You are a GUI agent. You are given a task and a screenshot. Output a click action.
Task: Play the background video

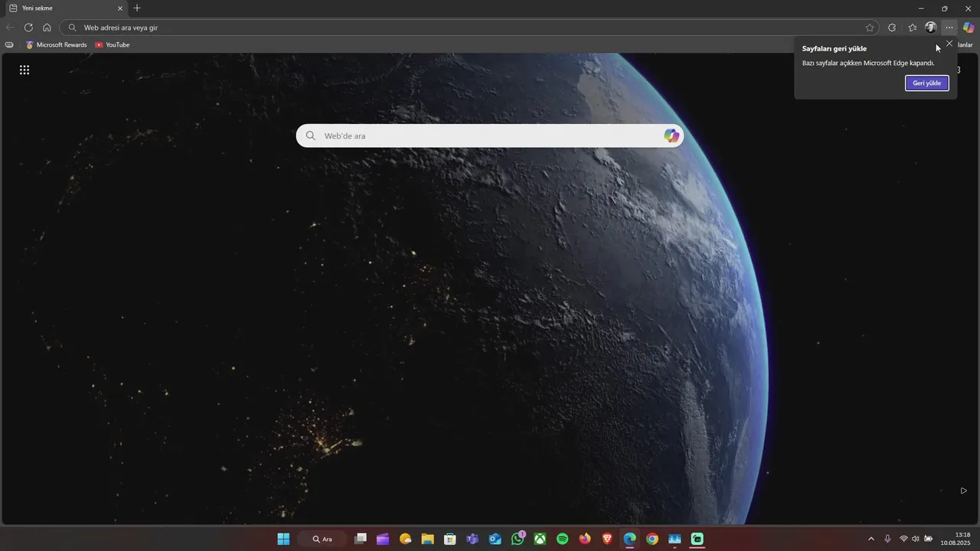963,491
